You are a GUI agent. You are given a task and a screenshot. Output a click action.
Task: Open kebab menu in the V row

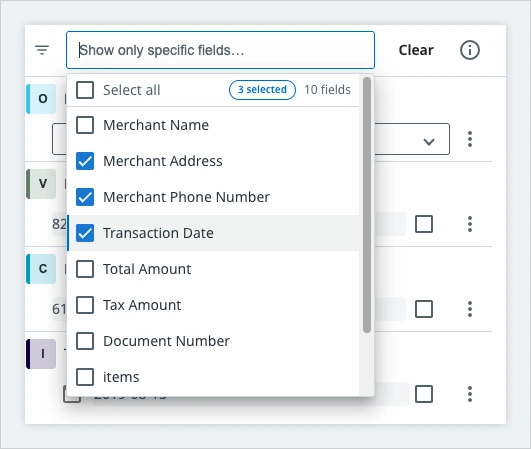click(470, 224)
